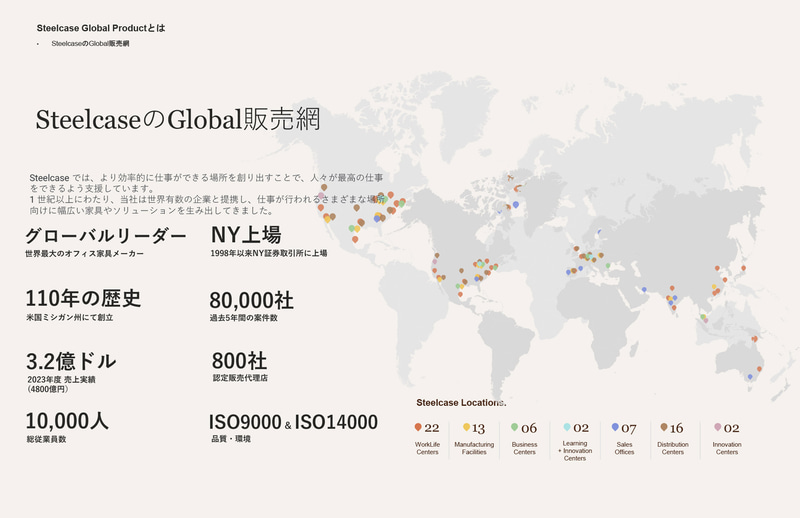Click the caption '2023年度 売上実績'
800x518 pixels.
(x=61, y=379)
